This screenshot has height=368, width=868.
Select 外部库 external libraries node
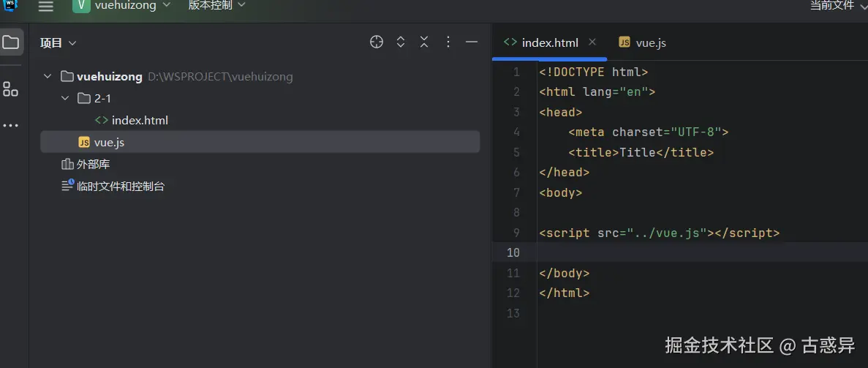pyautogui.click(x=93, y=165)
